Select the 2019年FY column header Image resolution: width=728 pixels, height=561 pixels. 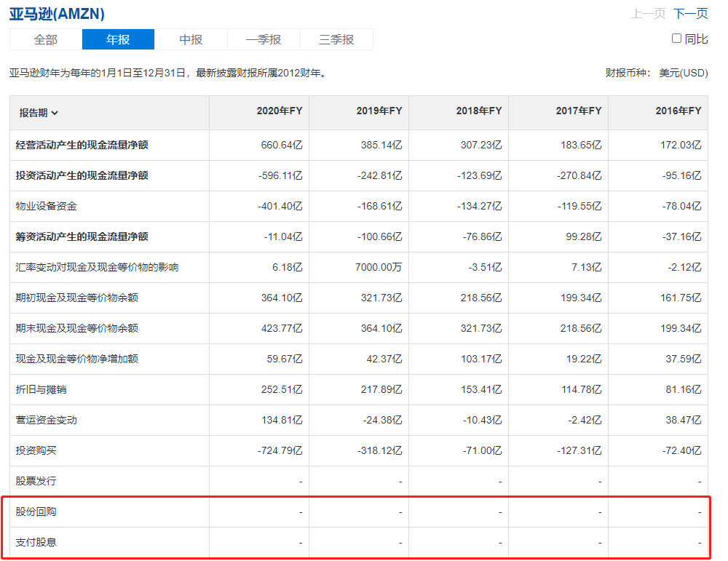click(379, 111)
